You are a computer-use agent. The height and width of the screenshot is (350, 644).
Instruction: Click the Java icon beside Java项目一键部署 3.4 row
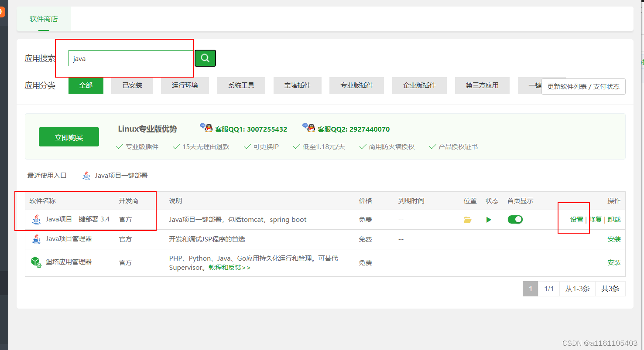[37, 219]
